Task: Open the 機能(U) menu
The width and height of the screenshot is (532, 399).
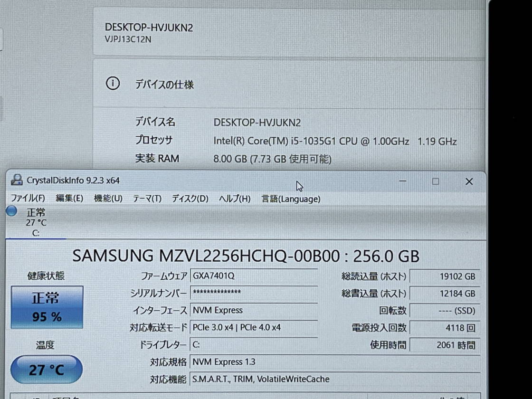Action: click(108, 198)
